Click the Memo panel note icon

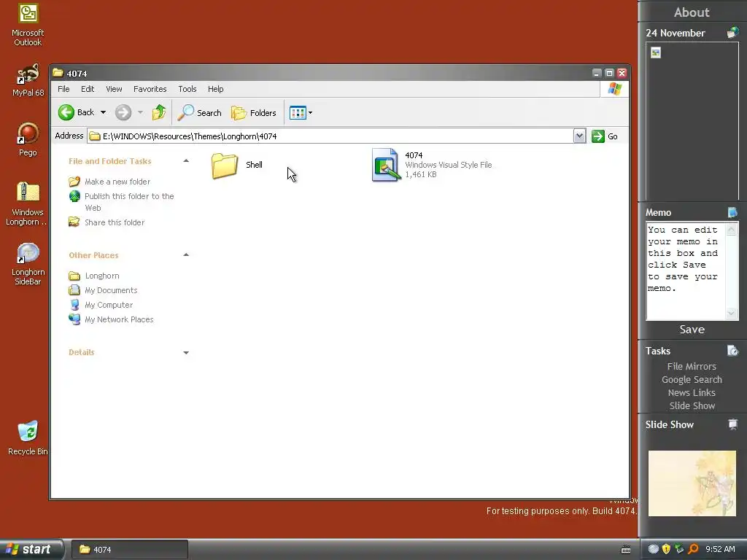(732, 212)
